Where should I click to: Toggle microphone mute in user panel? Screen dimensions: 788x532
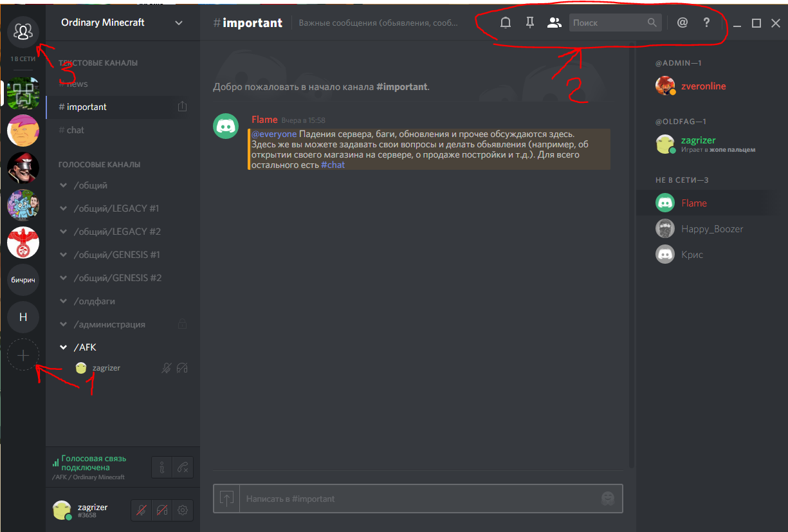pyautogui.click(x=142, y=510)
